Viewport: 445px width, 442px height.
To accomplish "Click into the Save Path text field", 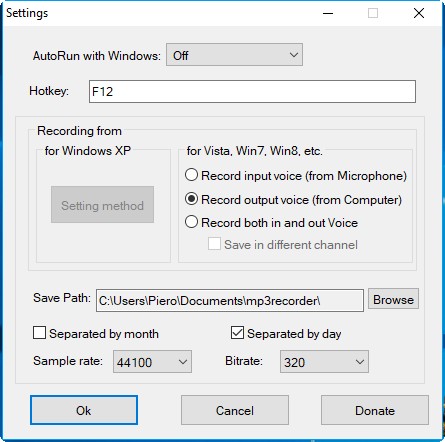I will click(230, 301).
